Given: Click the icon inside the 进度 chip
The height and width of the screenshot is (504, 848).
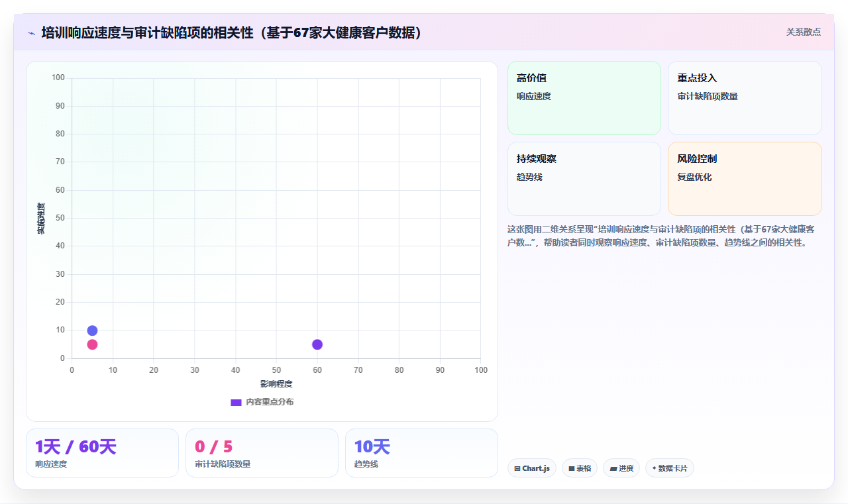Looking at the screenshot, I should tap(613, 468).
